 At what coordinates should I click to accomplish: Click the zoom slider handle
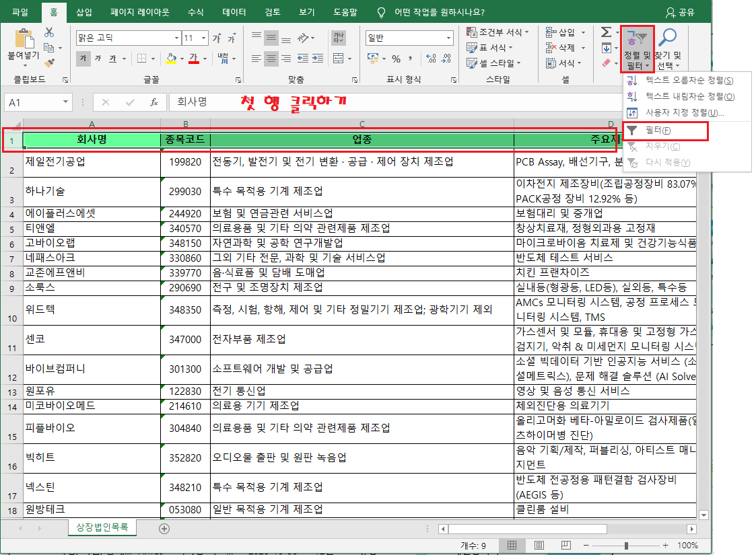[626, 546]
